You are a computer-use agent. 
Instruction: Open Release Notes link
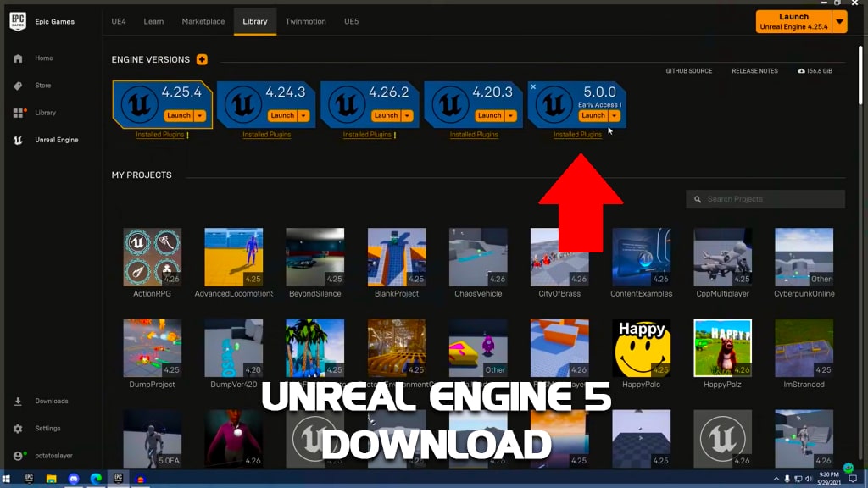754,71
